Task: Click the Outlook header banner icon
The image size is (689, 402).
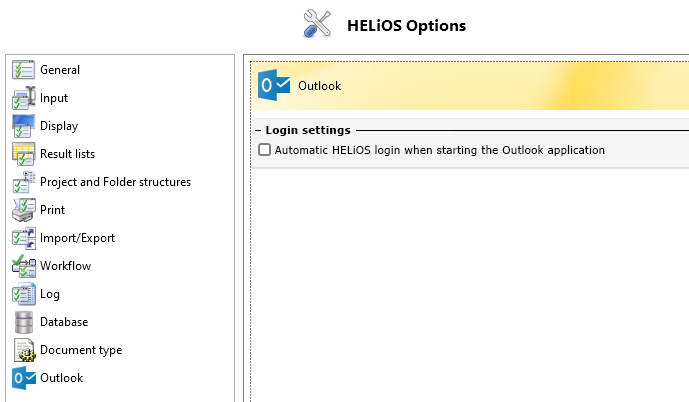Action: click(274, 85)
